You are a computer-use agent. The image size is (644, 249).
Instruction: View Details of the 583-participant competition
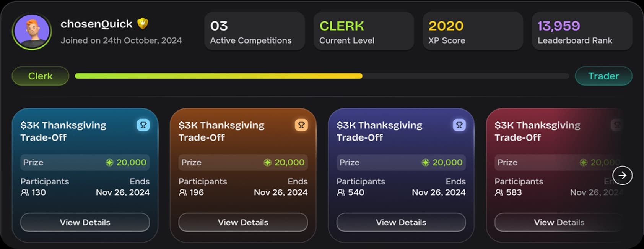click(x=559, y=222)
